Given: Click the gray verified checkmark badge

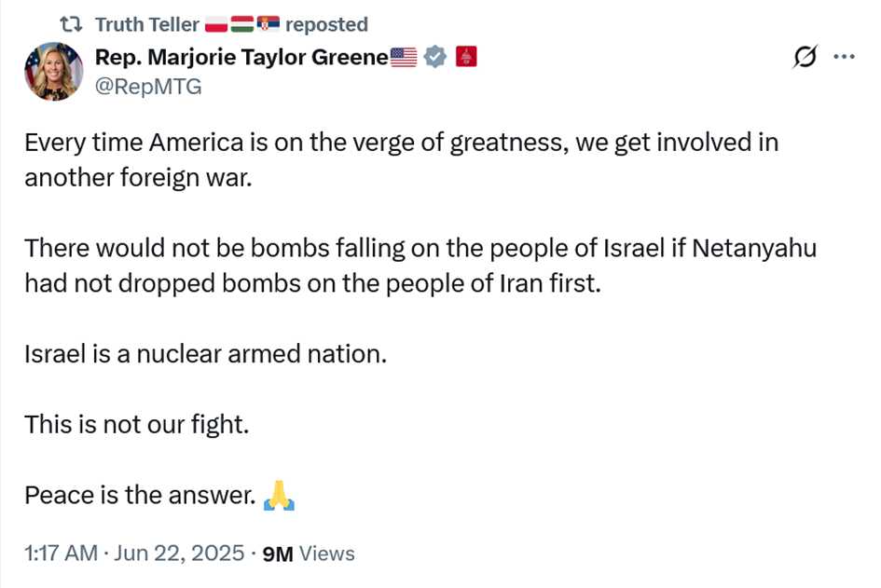Looking at the screenshot, I should tap(434, 57).
